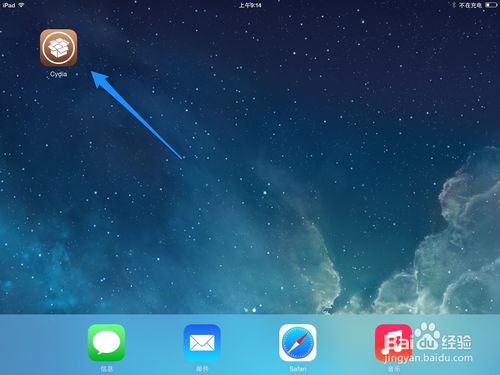Select the Spotlight search page indicator
The width and height of the screenshot is (500, 375).
246,310
